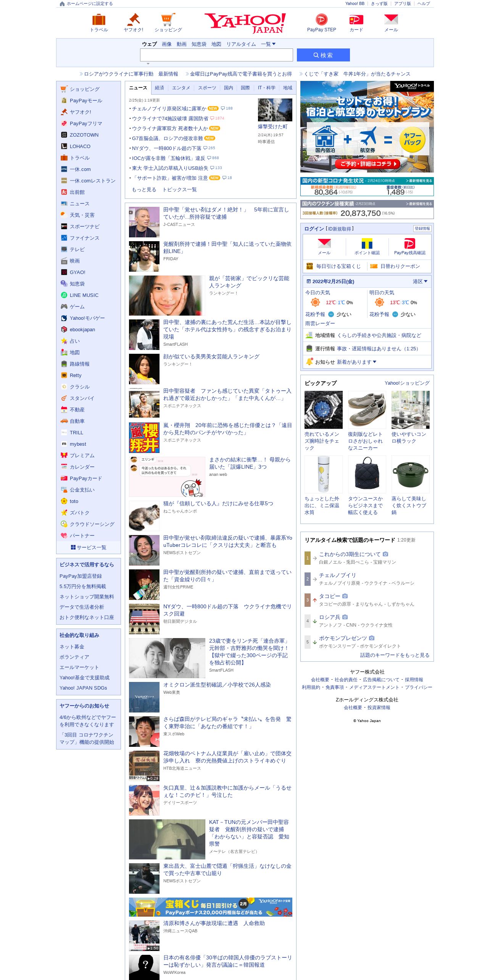Open the カード icon in header
This screenshot has width=490, height=980.
(356, 19)
